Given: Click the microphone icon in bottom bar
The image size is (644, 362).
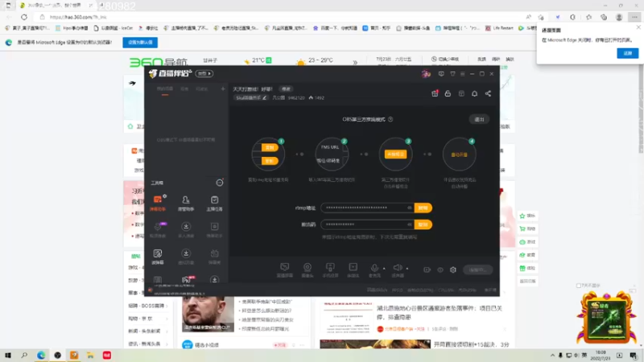Looking at the screenshot, I should 374,269.
